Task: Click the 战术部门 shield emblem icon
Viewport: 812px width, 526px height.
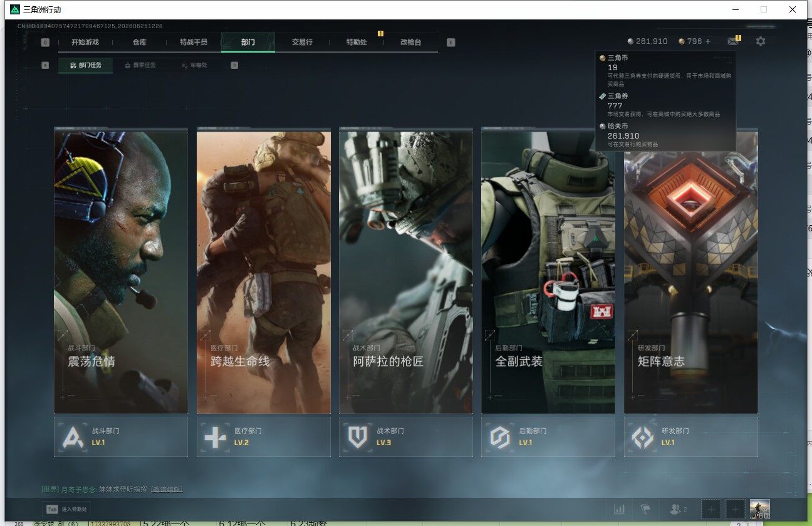Action: tap(358, 437)
